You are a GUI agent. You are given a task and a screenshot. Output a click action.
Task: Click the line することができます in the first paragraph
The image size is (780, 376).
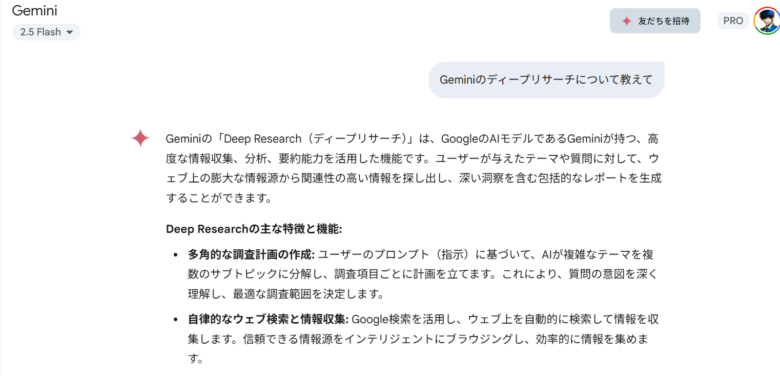click(x=218, y=198)
